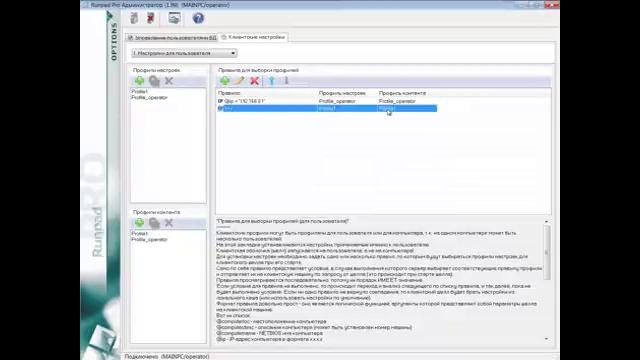Add new content profile with green plus
Image resolution: width=640 pixels, height=360 pixels.
(140, 223)
